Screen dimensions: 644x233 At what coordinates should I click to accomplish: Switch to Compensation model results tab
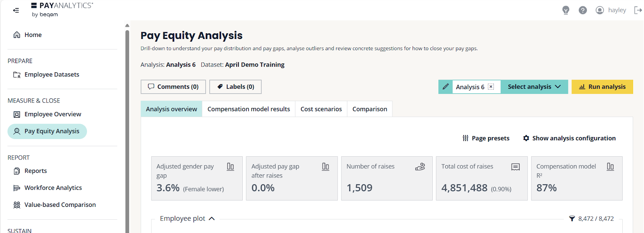coord(248,109)
